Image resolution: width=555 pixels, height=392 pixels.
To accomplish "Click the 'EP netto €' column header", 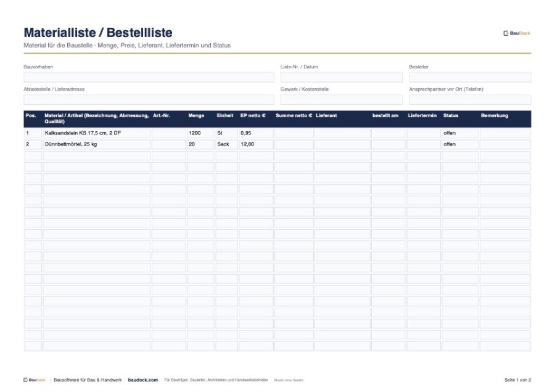I will [x=253, y=116].
